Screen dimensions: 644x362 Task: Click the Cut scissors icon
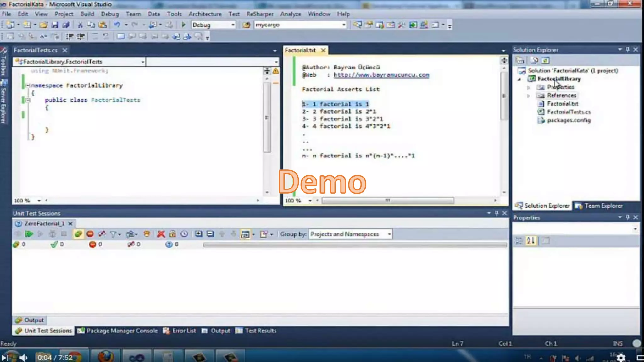[80, 25]
